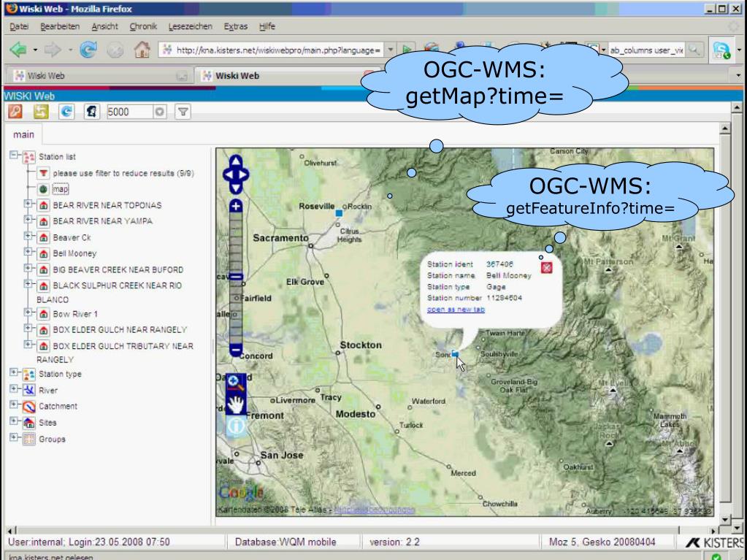Select BOX ELDER GULCH NEAR RANGELY station
Screen dimensions: 747x560
[120, 329]
